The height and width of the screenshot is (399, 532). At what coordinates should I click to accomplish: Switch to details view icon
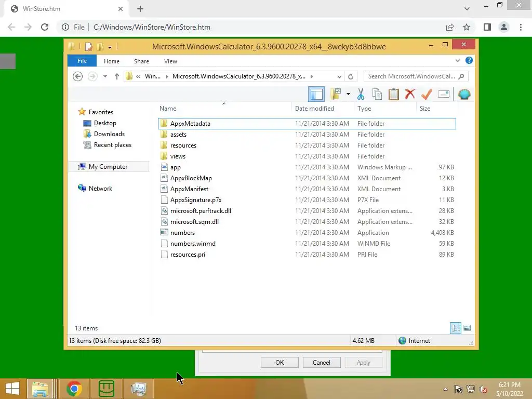pyautogui.click(x=455, y=328)
